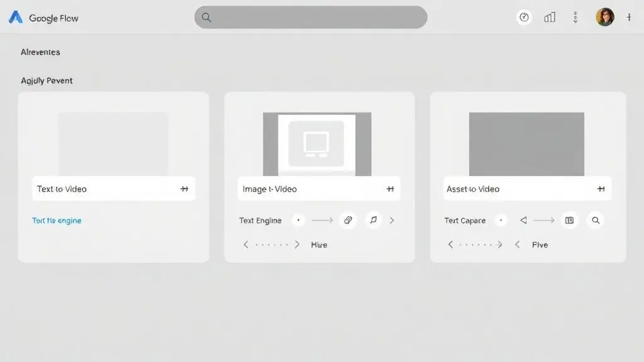Viewport: 644px width, 362px height.
Task: Select the Alreventes menu item
Action: click(40, 52)
